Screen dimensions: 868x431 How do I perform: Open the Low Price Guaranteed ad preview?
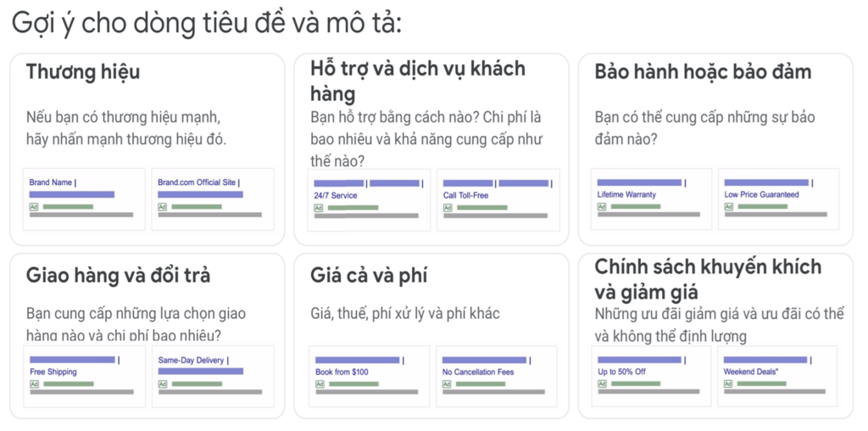pyautogui.click(x=778, y=199)
